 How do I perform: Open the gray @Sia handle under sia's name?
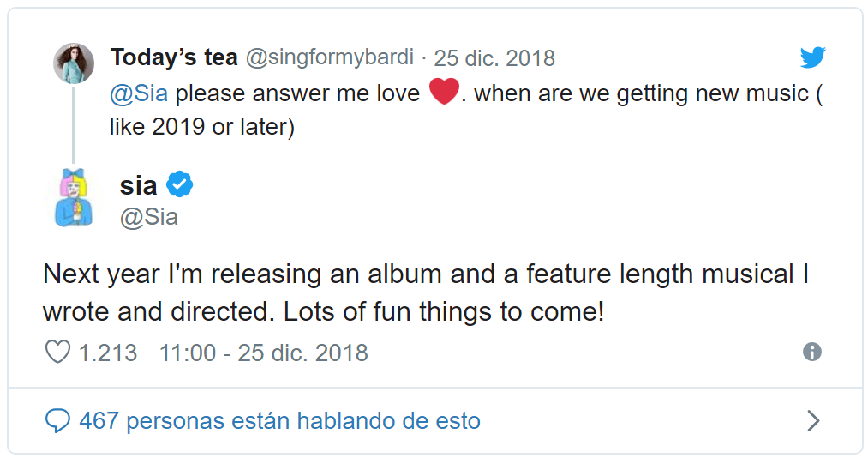[x=149, y=217]
